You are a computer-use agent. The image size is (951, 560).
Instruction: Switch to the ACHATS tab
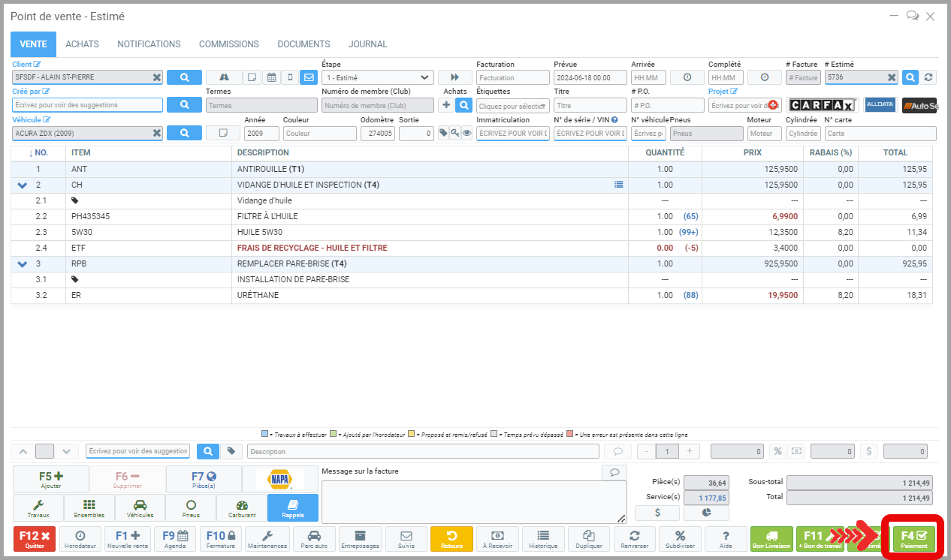[x=82, y=44]
